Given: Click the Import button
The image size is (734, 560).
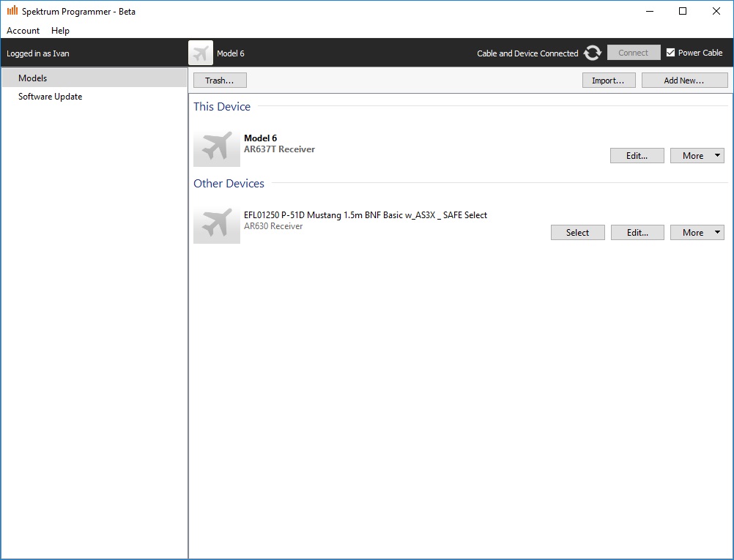Looking at the screenshot, I should click(608, 81).
